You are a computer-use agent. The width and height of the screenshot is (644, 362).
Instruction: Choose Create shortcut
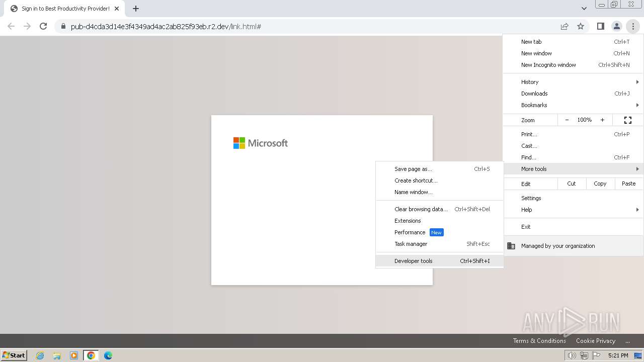[439, 180]
